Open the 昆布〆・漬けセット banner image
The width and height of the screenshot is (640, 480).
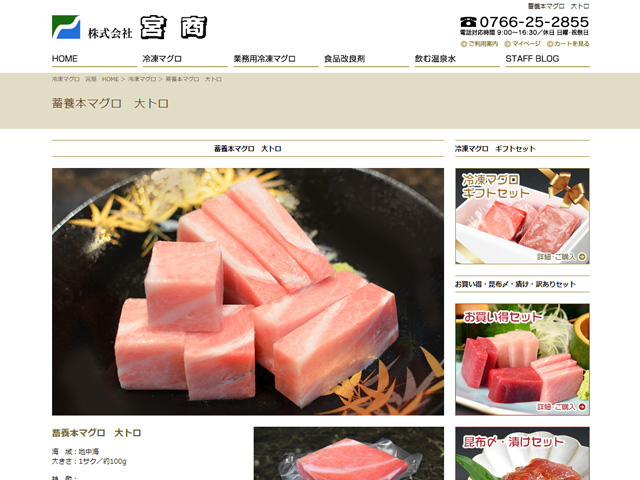[x=522, y=453]
